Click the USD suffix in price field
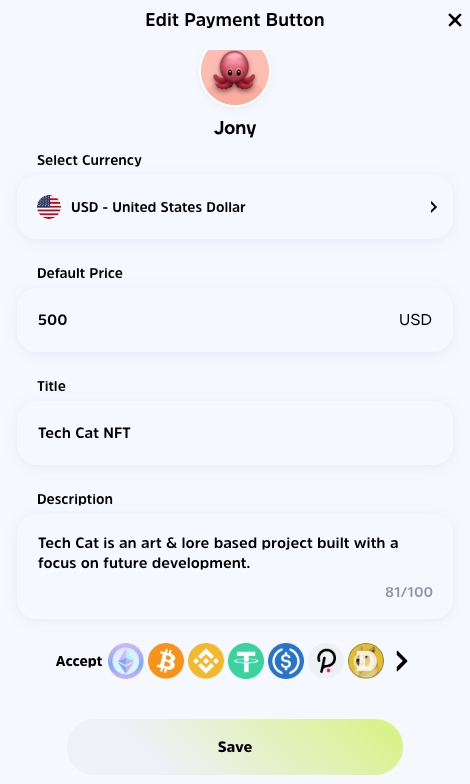470x784 pixels. coord(415,320)
